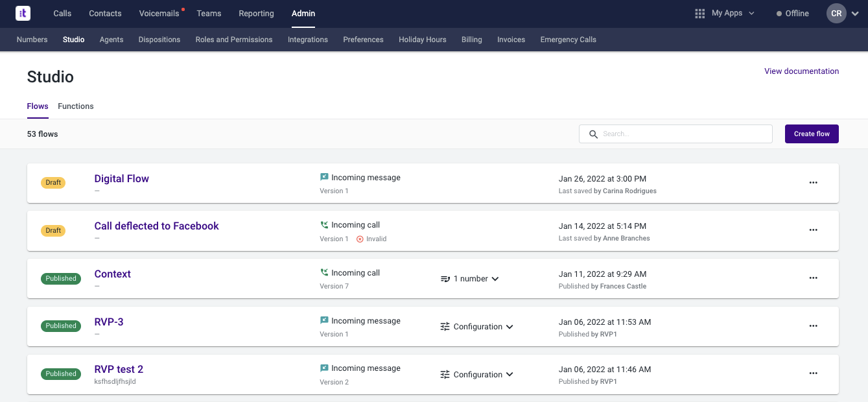Viewport: 868px width, 402px height.
Task: Open the Digital Flow flow
Action: (122, 179)
